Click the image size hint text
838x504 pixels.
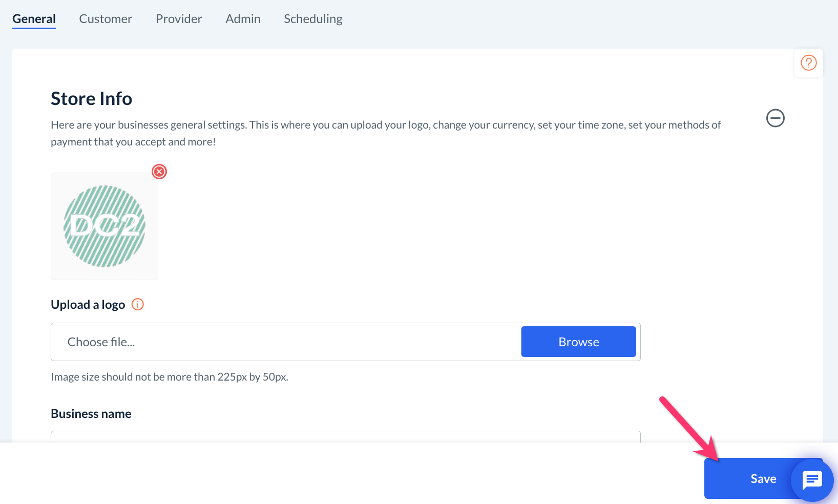point(169,377)
